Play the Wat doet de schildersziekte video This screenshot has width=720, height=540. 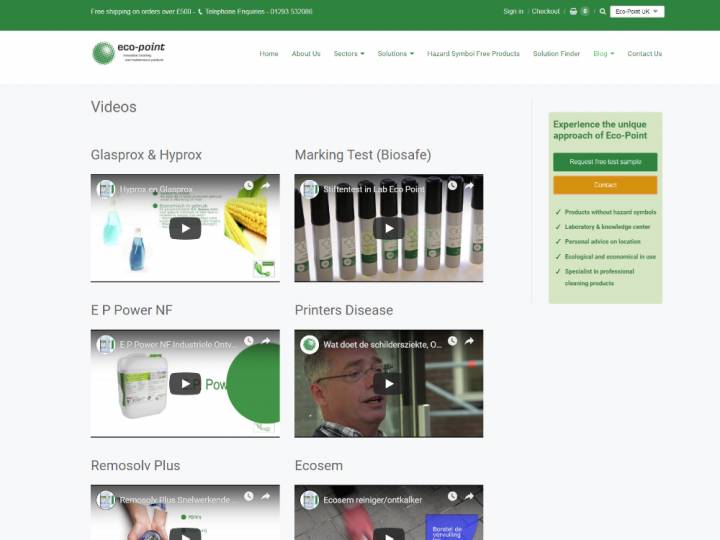pos(388,383)
